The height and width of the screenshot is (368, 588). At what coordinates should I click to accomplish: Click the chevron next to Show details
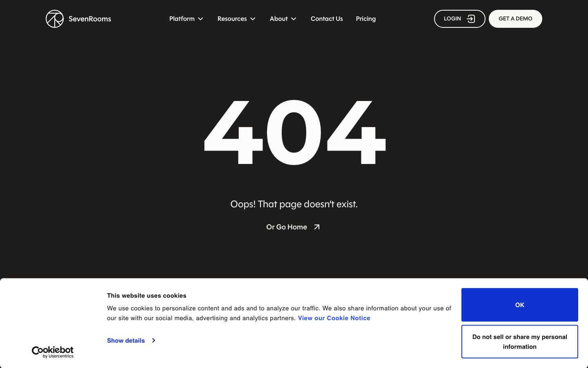coord(154,341)
